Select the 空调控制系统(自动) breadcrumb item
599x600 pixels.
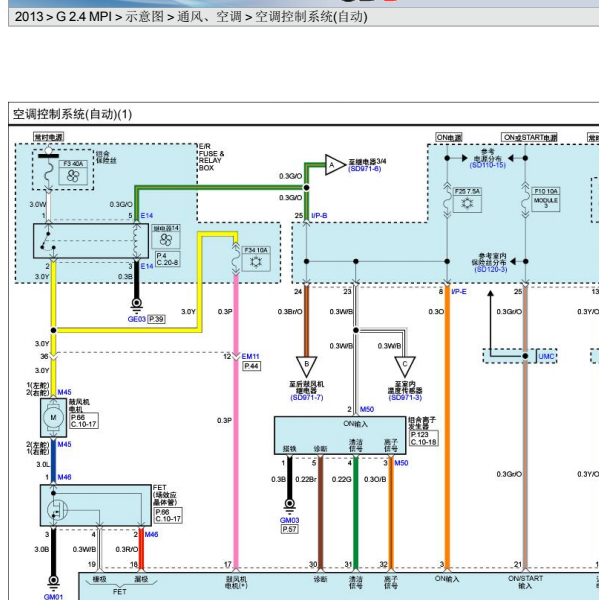311,17
